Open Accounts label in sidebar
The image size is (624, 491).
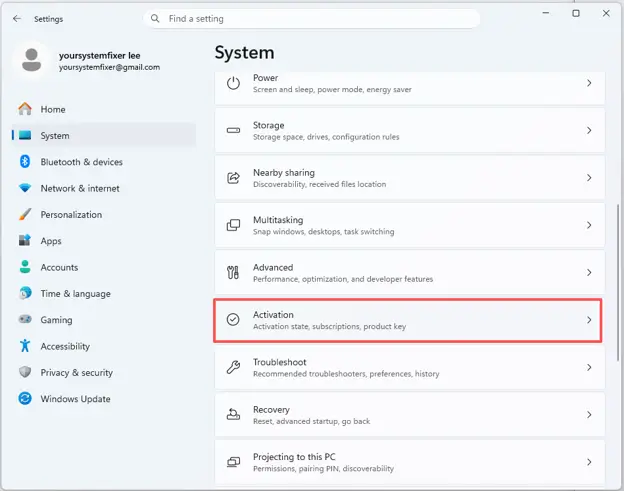click(x=59, y=267)
